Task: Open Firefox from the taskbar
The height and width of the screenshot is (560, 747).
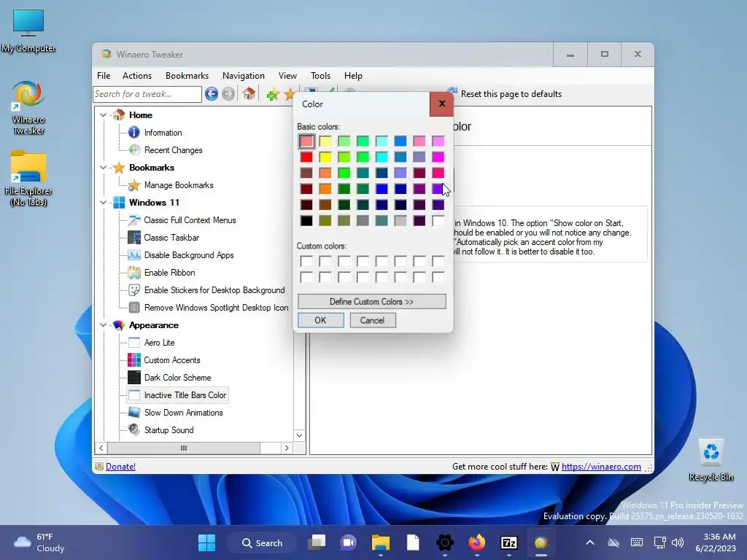Action: [477, 542]
